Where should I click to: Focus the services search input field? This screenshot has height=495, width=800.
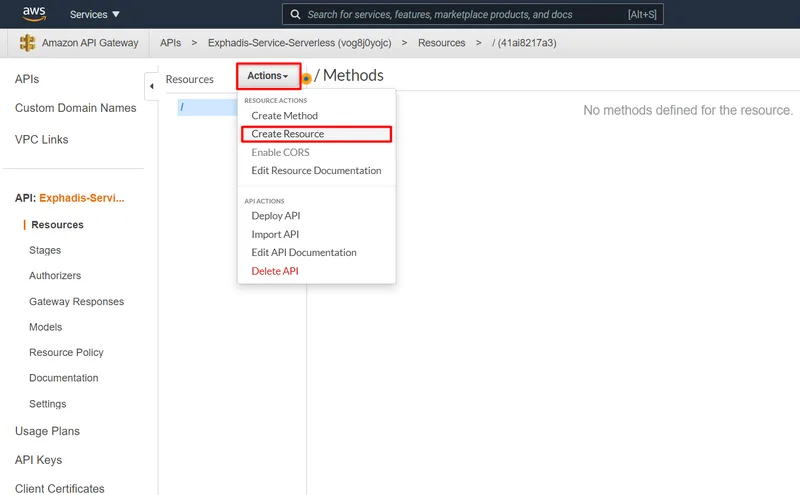point(472,14)
